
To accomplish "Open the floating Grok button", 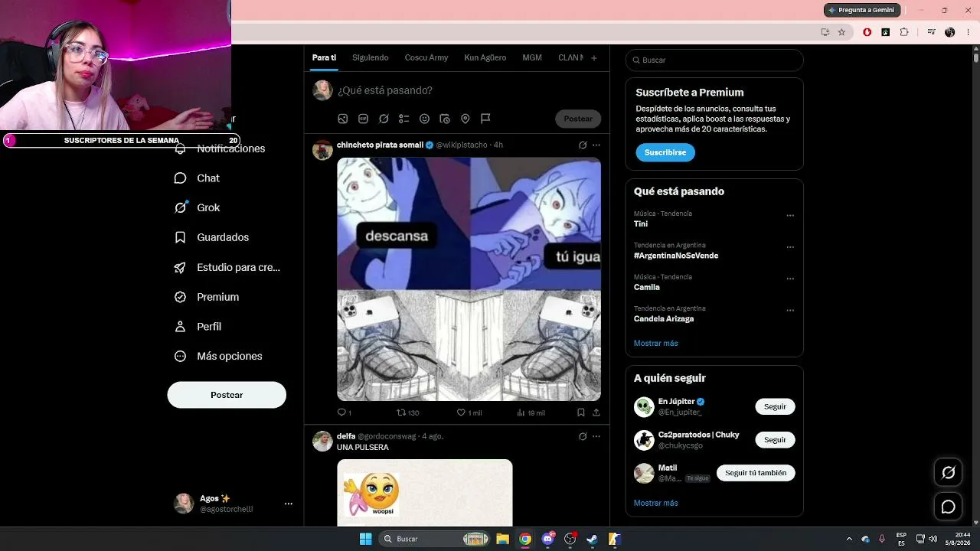I will [x=948, y=472].
